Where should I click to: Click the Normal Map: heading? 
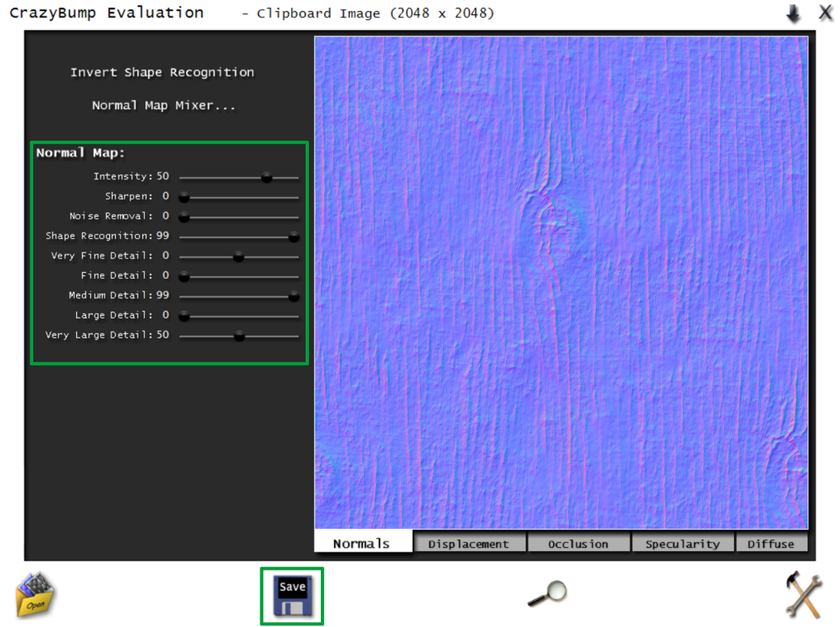(x=80, y=153)
